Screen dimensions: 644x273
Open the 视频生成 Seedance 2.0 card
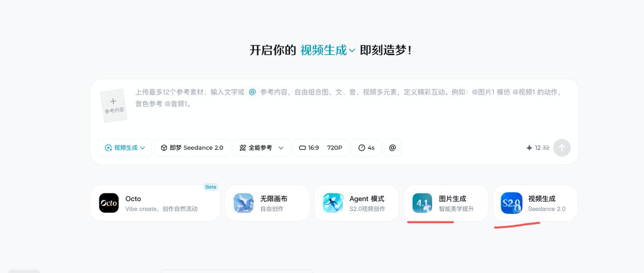pyautogui.click(x=535, y=203)
